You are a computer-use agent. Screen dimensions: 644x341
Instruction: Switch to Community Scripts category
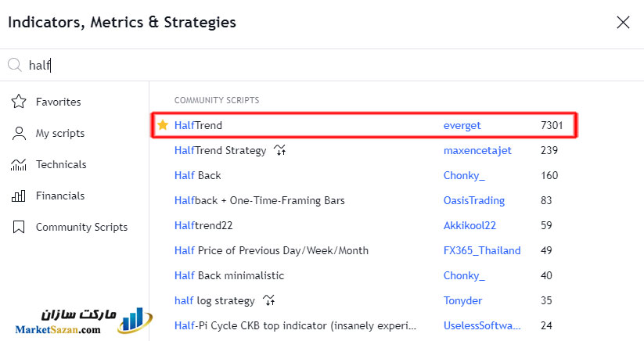[x=81, y=227]
